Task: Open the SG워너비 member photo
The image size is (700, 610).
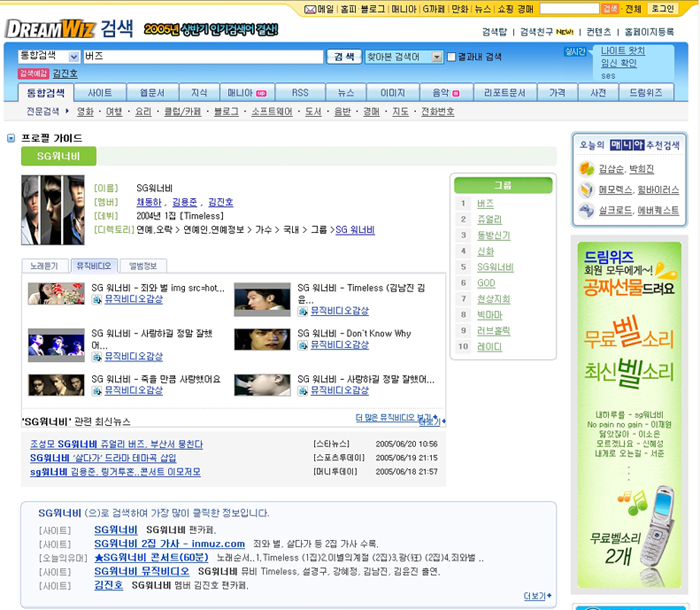Action: point(53,210)
